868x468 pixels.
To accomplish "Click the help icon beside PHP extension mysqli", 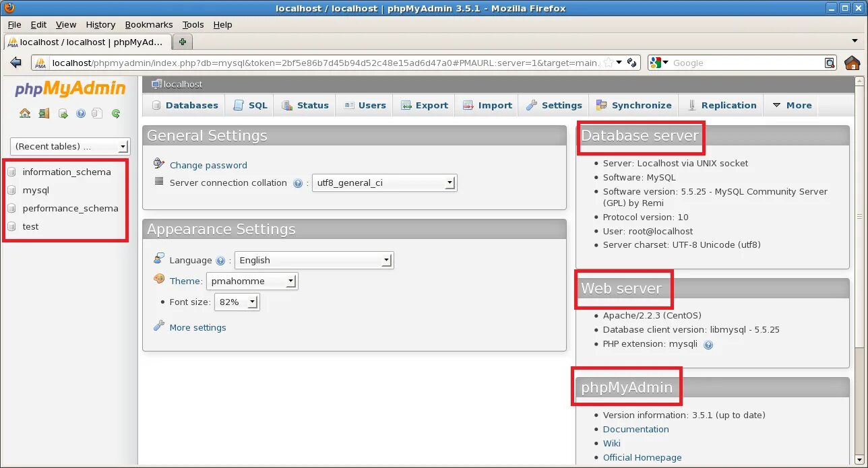I will click(x=708, y=345).
